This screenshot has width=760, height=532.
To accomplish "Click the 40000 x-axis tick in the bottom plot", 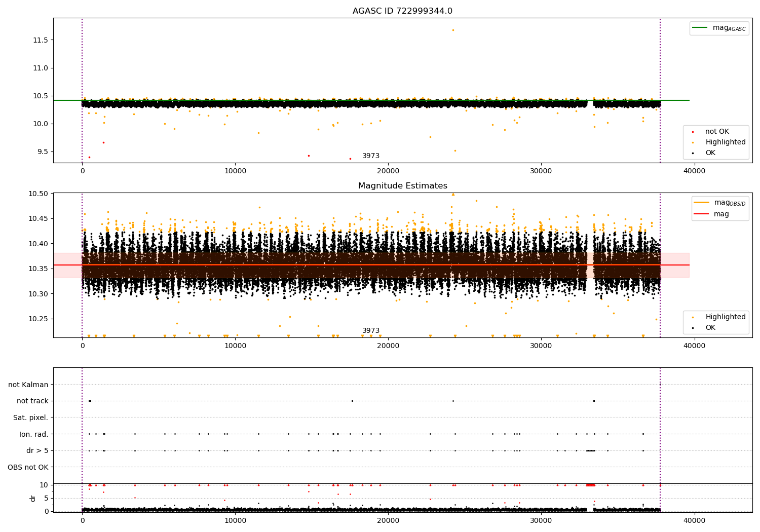I will [x=694, y=521].
